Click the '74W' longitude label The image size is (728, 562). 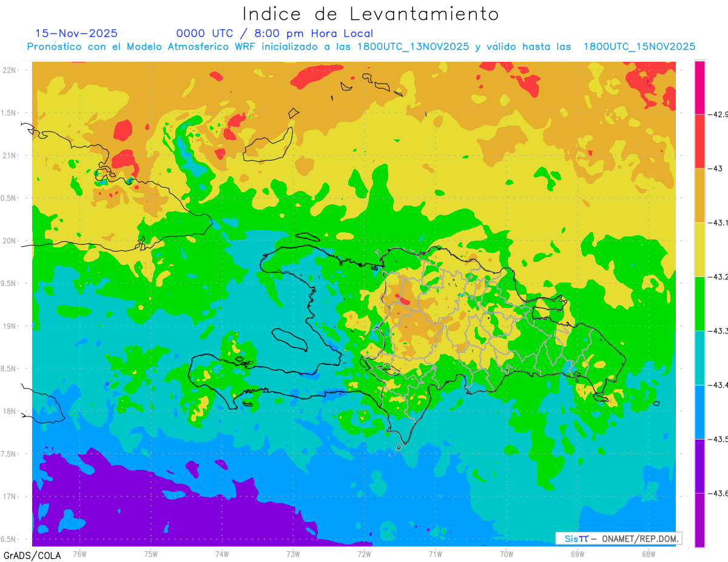(221, 554)
